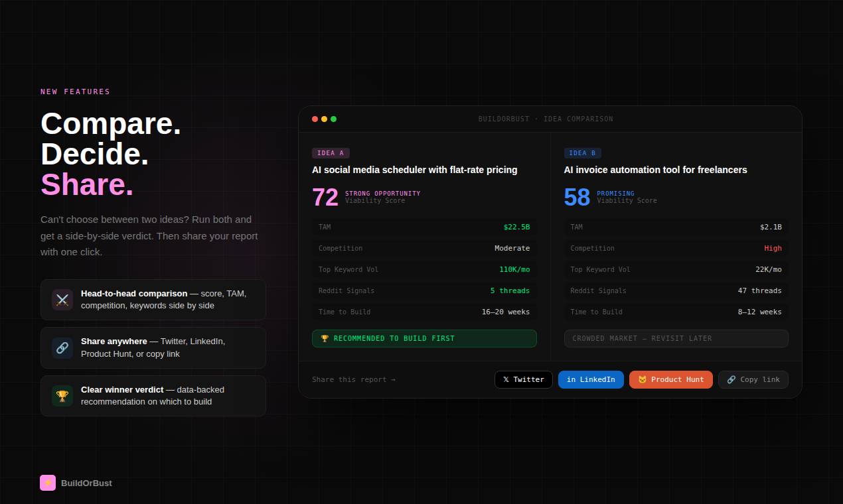Select the head-to-head comparison arrows icon
Image resolution: width=843 pixels, height=504 pixels.
(x=62, y=300)
